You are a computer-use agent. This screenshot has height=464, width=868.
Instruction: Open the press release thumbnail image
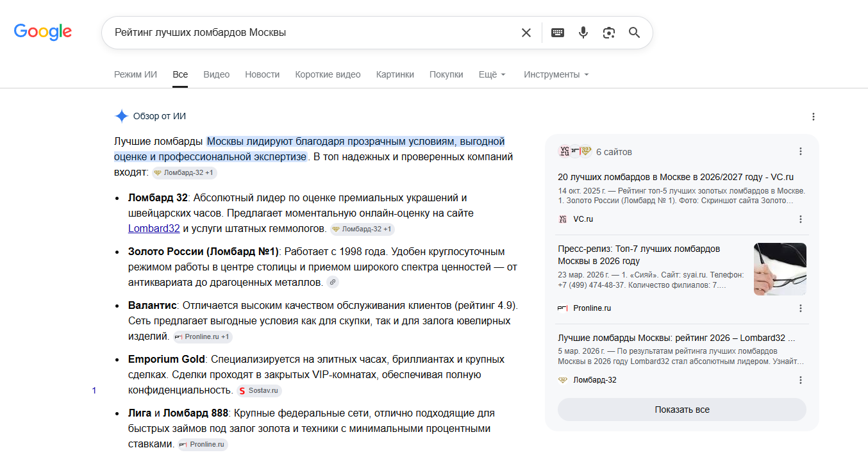point(780,269)
